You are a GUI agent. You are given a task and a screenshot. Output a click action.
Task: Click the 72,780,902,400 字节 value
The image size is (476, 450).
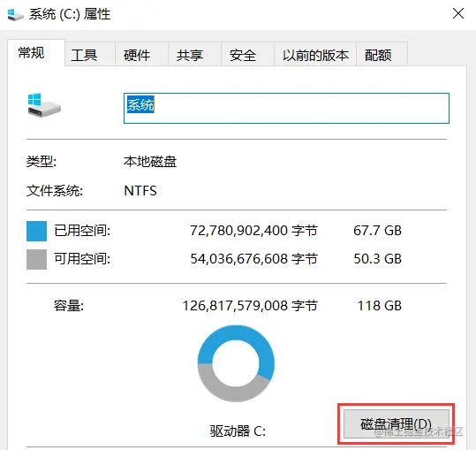tap(253, 231)
